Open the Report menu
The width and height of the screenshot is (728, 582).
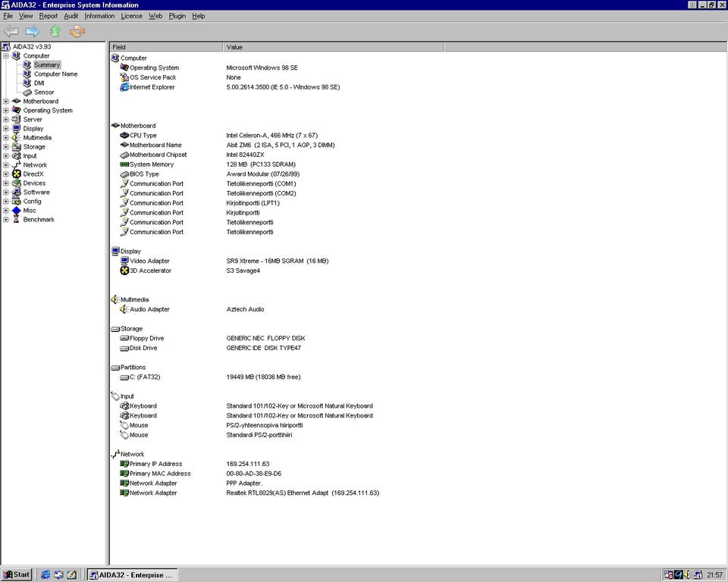tap(49, 16)
